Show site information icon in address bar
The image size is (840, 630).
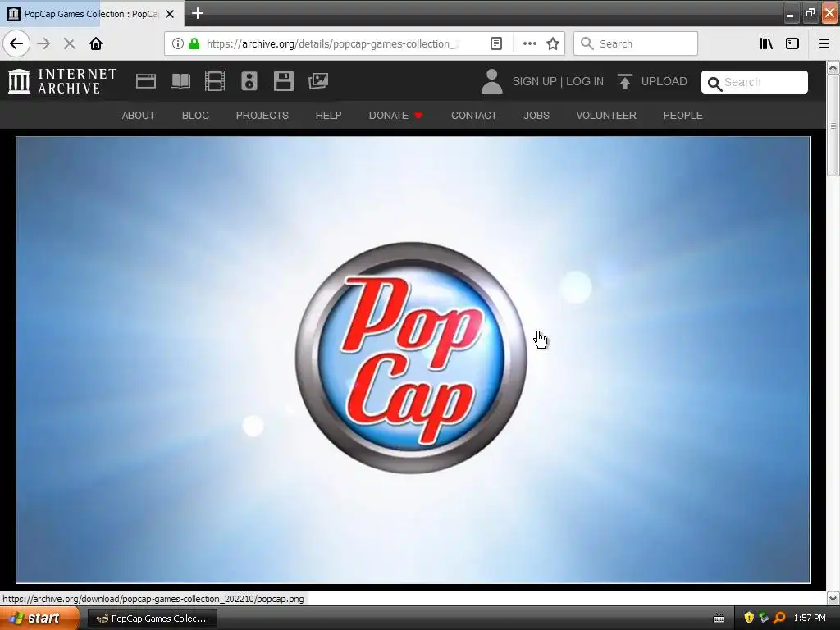(178, 43)
